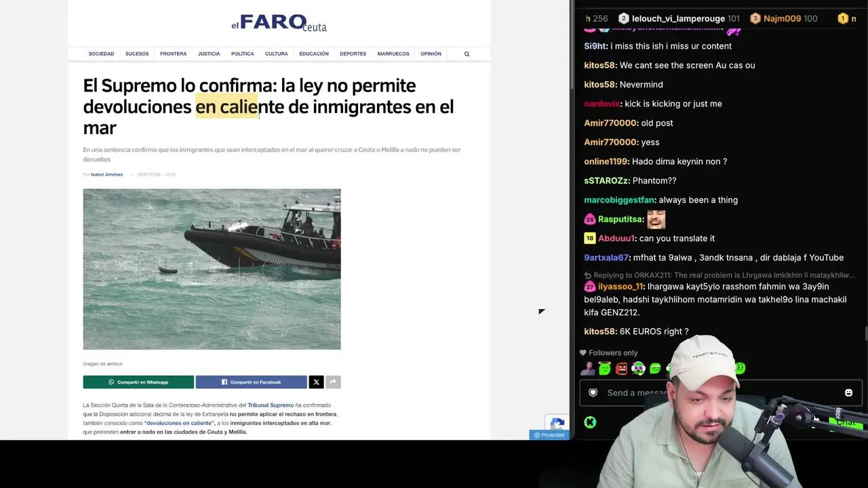Follow the "devoluciones en caliente" link
Viewport: 868px width, 488px height.
click(x=178, y=423)
